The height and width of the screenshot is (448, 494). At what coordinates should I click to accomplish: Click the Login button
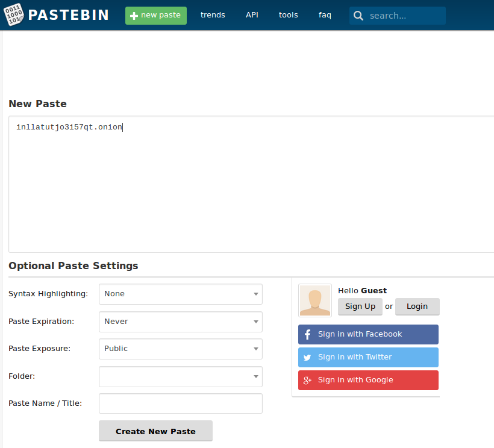click(417, 306)
